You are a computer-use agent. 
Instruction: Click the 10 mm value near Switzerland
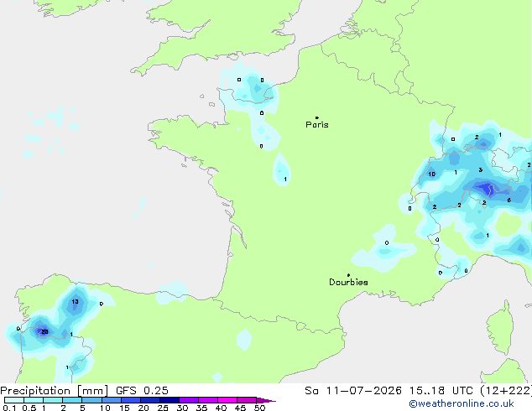431,174
